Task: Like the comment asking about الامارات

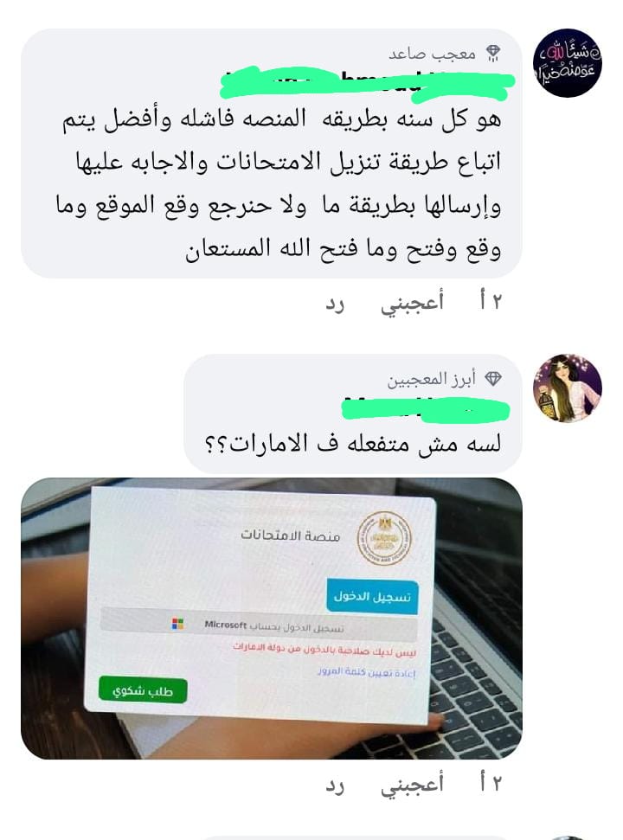Action: click(412, 785)
